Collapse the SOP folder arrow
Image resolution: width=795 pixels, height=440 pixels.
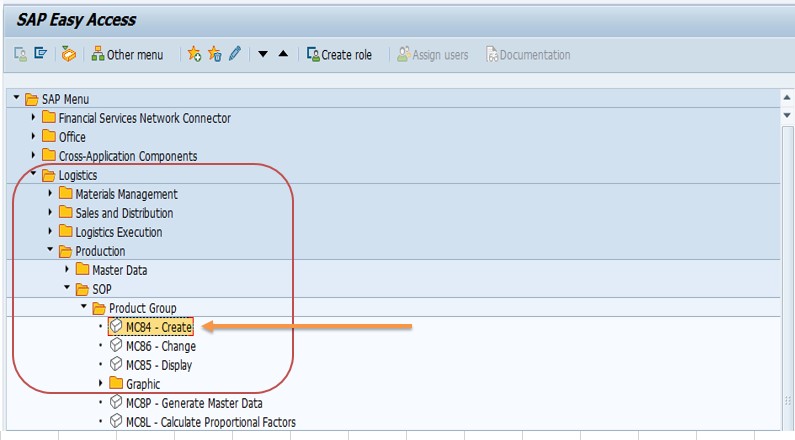click(66, 287)
